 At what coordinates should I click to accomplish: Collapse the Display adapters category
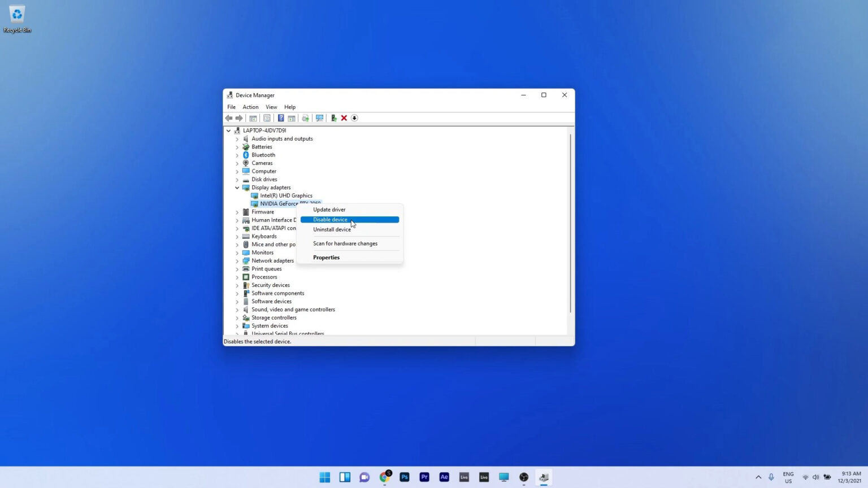click(x=237, y=188)
